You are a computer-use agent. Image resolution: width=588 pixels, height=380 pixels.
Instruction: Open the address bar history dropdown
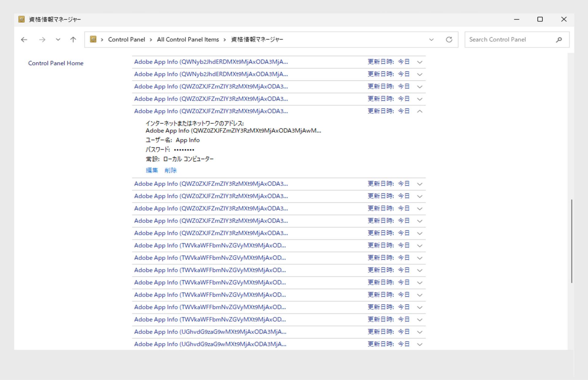click(x=432, y=40)
